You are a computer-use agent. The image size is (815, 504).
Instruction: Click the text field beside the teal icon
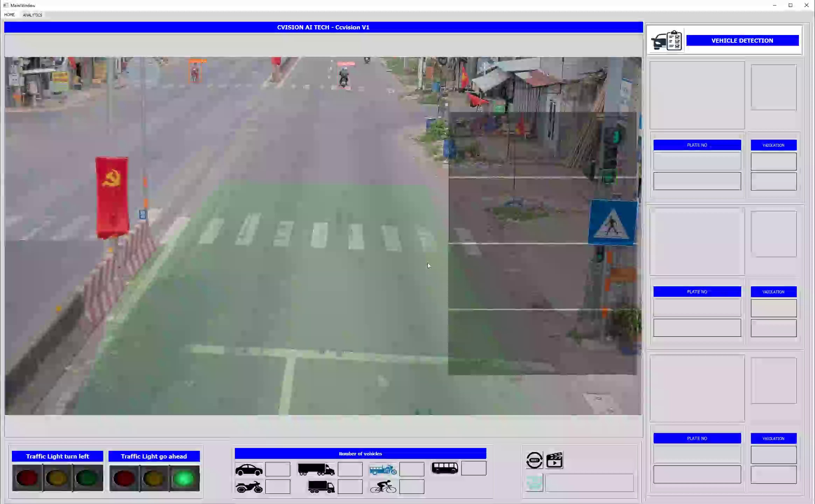[590, 483]
